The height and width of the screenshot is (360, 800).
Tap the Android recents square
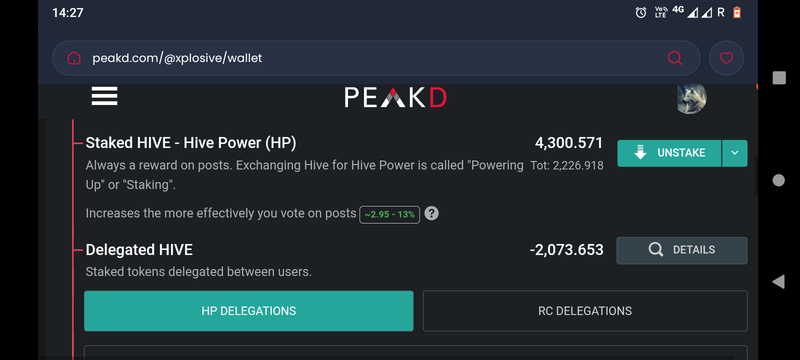point(779,78)
